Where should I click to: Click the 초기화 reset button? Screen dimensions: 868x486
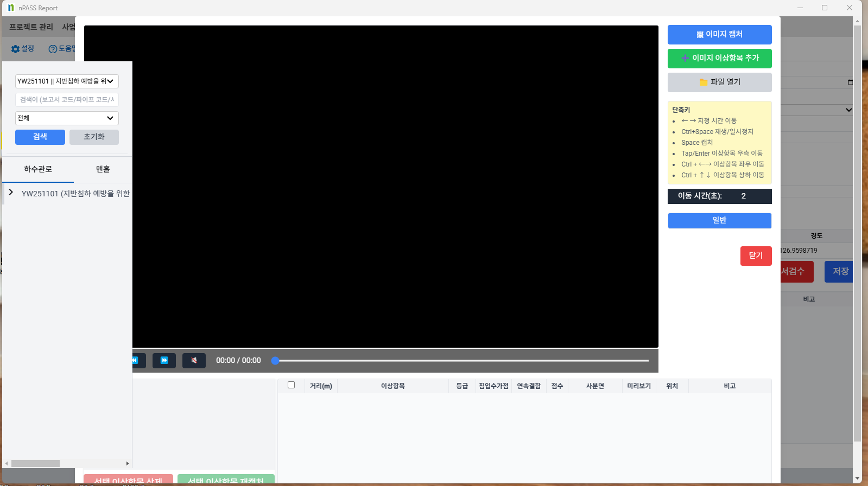click(94, 137)
